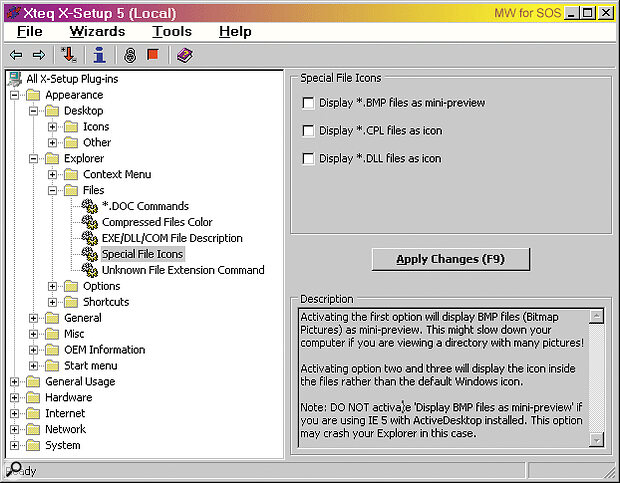Screen dimensions: 620x483
Task: Enable Display *.BMP files as mini-preview
Action: 308,103
